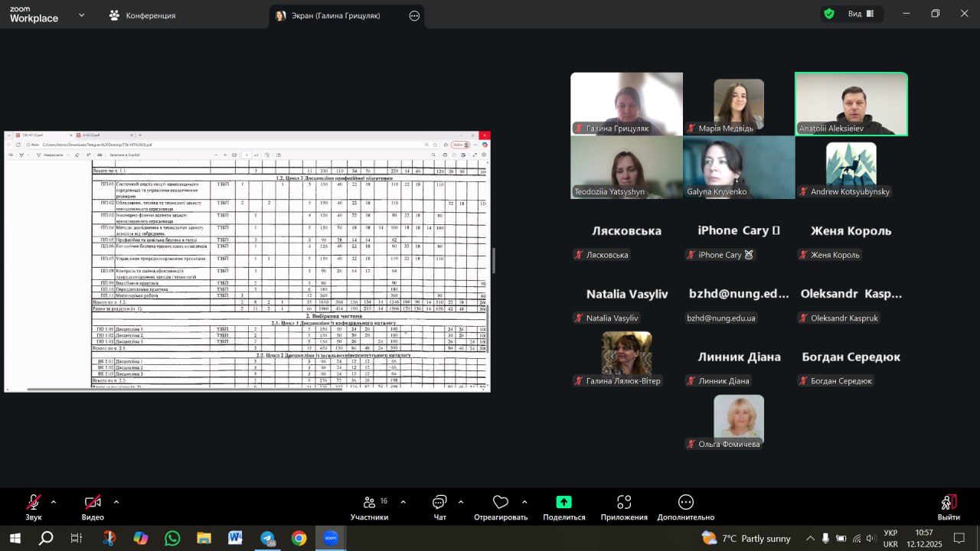Expand audio options arrow beside Звук

click(54, 502)
